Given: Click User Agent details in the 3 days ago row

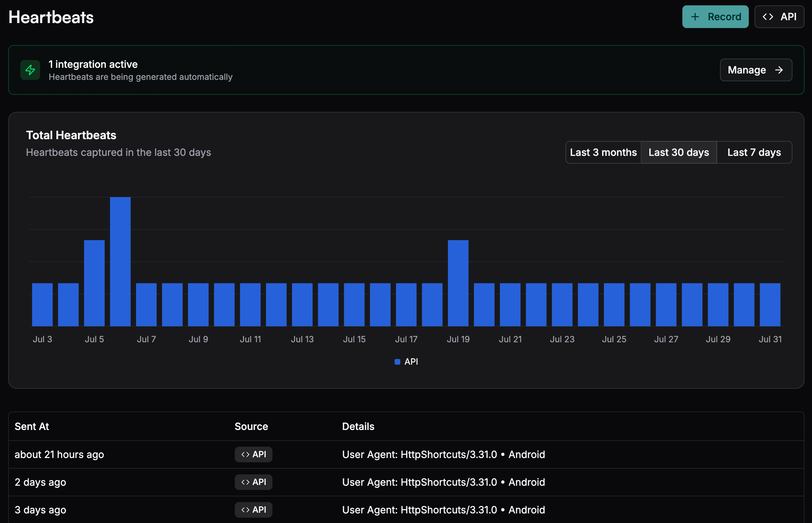Looking at the screenshot, I should [444, 510].
